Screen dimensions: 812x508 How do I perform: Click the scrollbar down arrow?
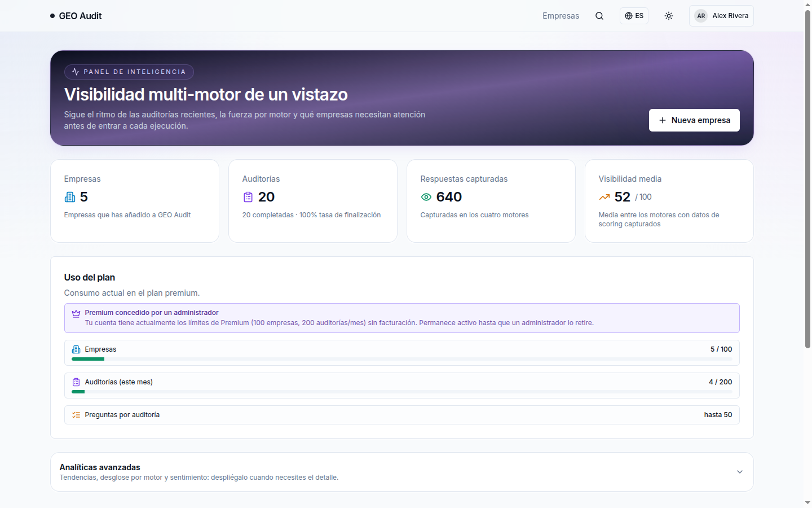pos(807,502)
